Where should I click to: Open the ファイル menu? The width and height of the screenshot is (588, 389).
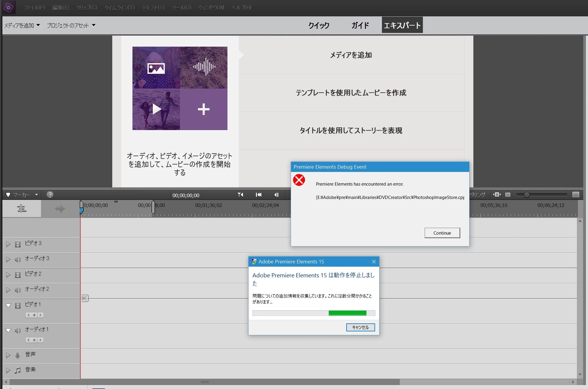34,7
